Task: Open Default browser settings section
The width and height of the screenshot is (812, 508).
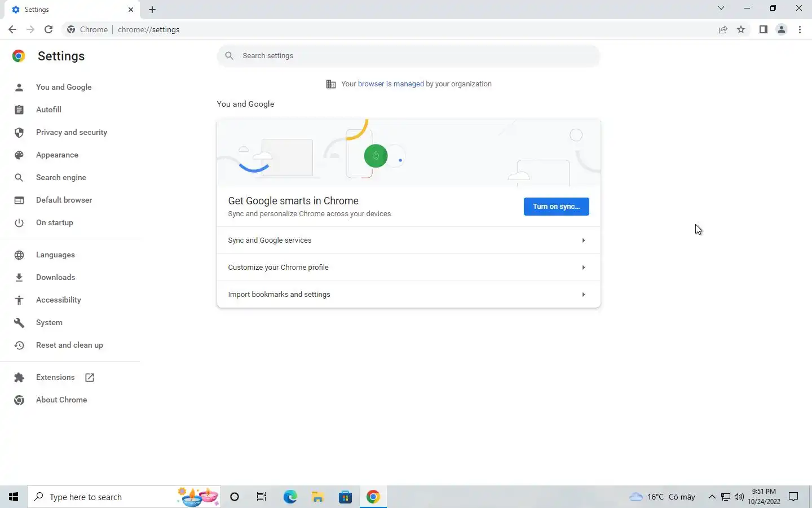Action: click(x=64, y=200)
